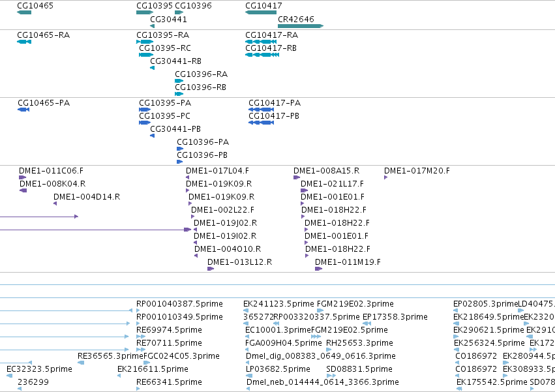Select protein label CG10396-PB
Screen dimensions: 555x392
pos(202,155)
